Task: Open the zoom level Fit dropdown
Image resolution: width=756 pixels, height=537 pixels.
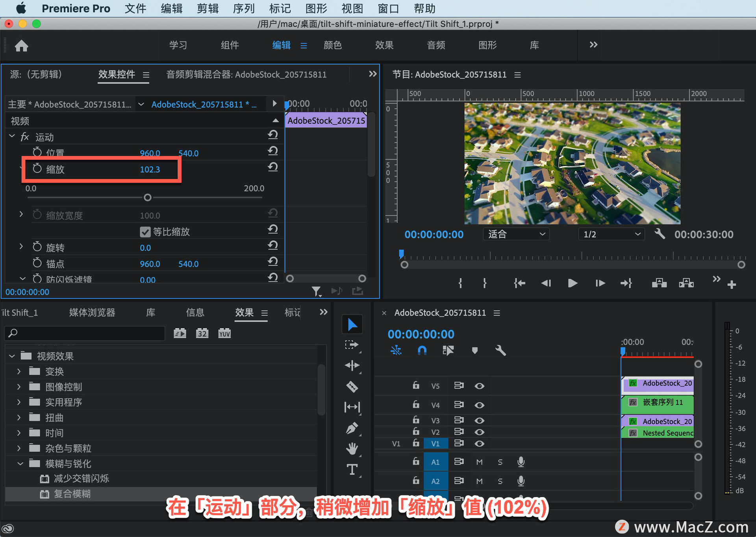Action: click(516, 234)
